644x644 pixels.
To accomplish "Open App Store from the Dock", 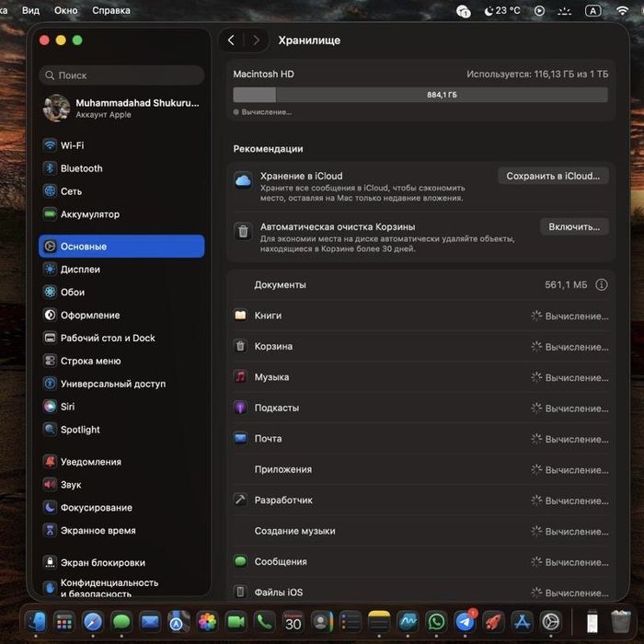I will click(522, 622).
